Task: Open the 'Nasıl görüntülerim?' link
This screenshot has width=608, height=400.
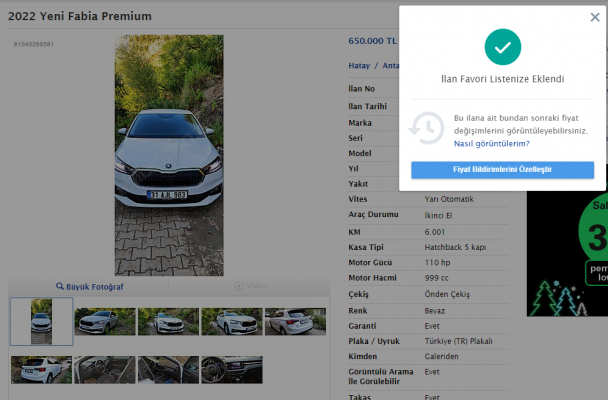Action: 491,143
